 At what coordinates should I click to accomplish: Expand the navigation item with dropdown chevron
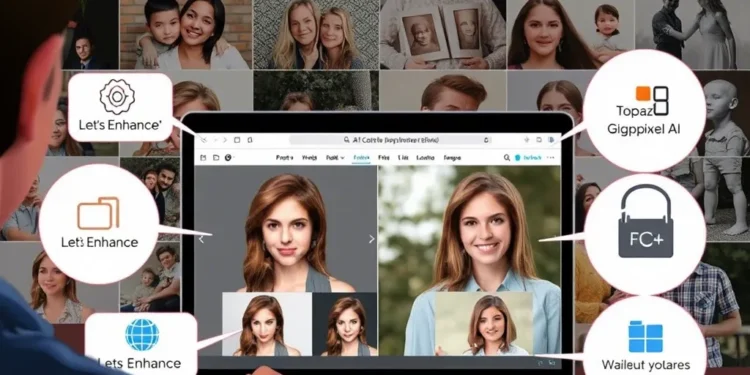(x=335, y=158)
